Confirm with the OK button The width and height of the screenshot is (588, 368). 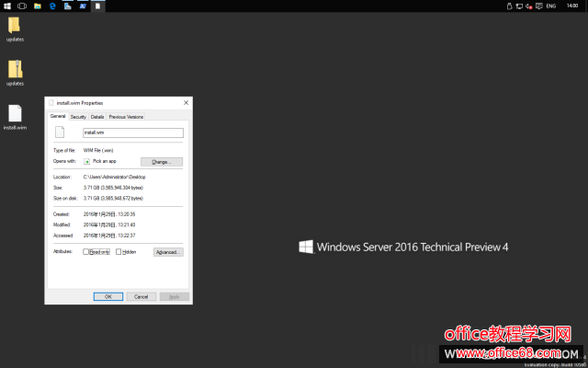(108, 296)
